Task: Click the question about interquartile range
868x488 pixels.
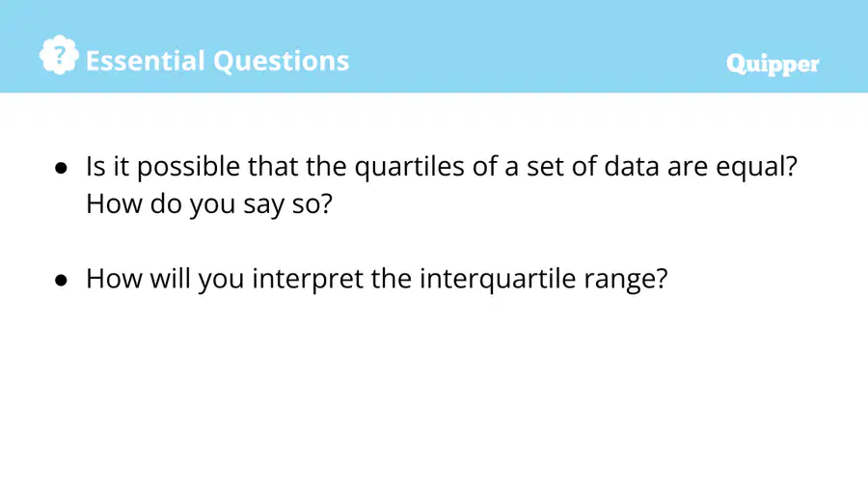Action: 377,279
